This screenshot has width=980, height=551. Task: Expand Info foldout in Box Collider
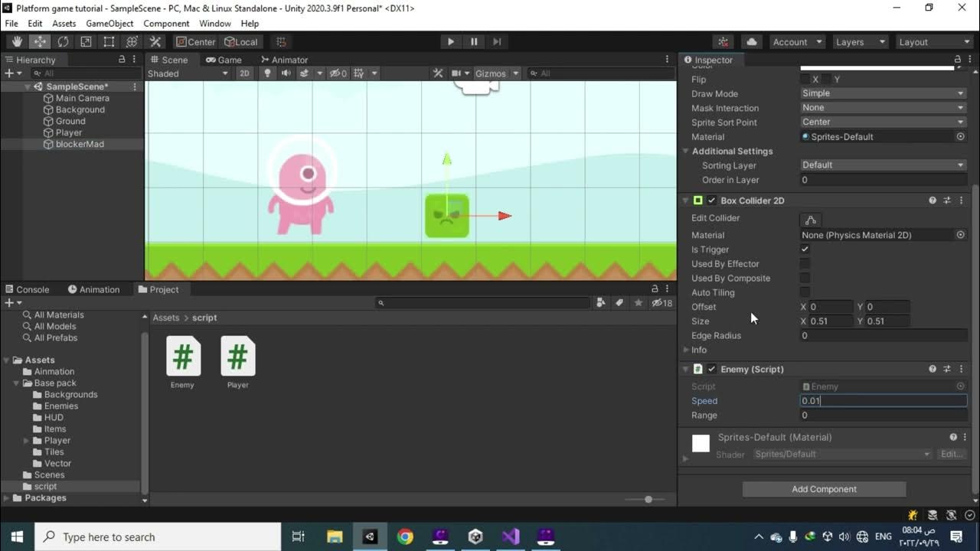click(x=687, y=350)
